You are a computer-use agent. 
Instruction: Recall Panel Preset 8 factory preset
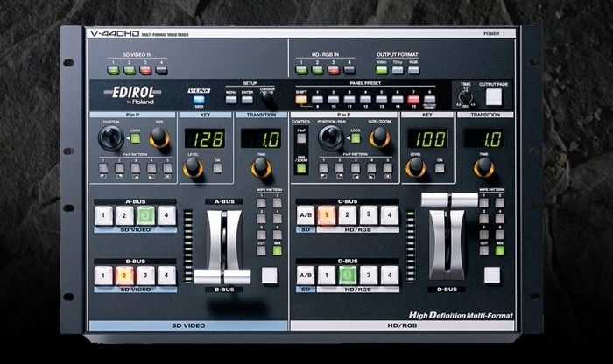click(x=430, y=100)
